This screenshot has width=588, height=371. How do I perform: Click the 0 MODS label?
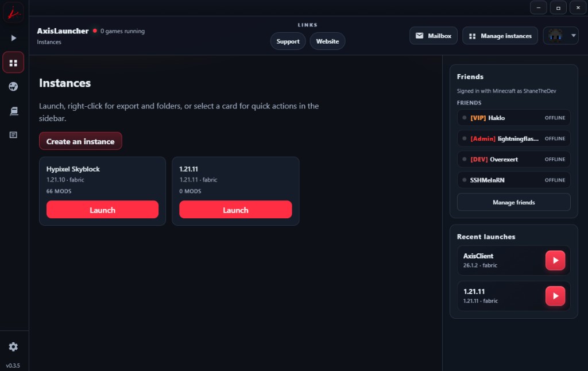(190, 191)
